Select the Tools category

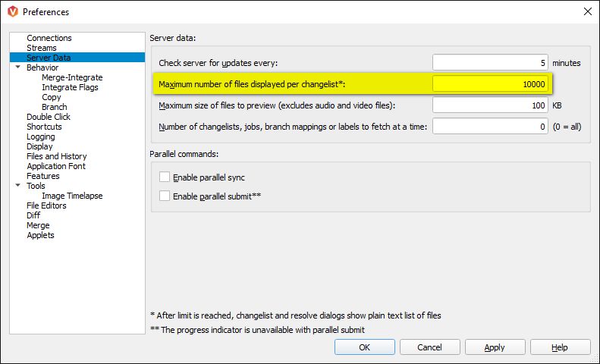tap(36, 187)
